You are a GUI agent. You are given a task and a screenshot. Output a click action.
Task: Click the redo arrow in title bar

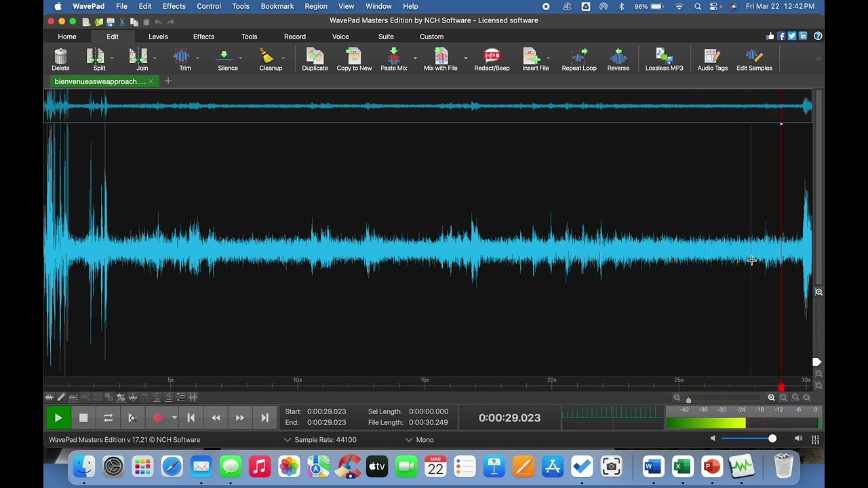click(x=170, y=22)
